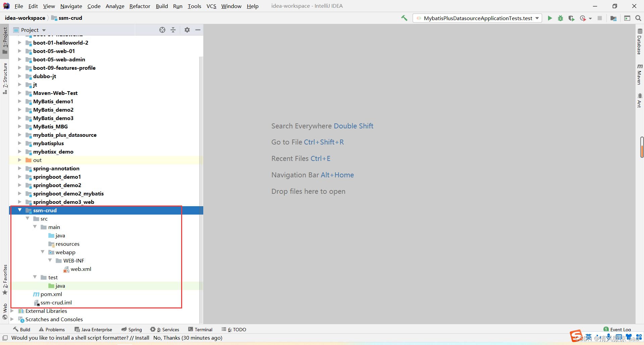The width and height of the screenshot is (644, 345).
Task: Open the Services tool window
Action: coord(165,330)
